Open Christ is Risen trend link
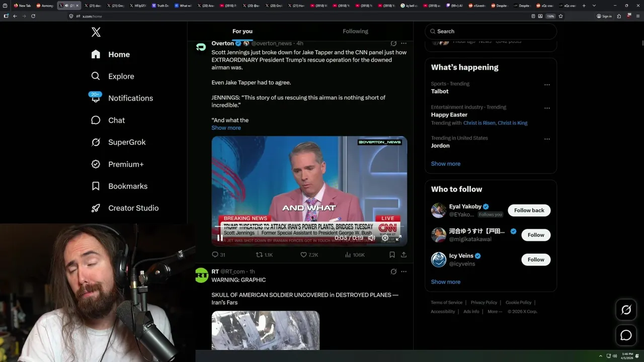This screenshot has width=644, height=362. click(x=479, y=123)
